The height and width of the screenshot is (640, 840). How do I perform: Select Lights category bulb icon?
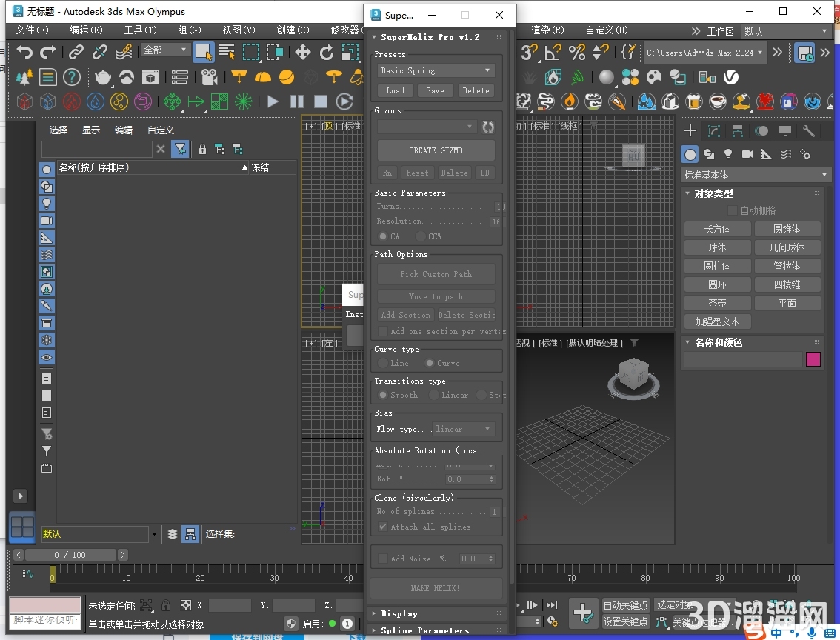click(x=728, y=154)
